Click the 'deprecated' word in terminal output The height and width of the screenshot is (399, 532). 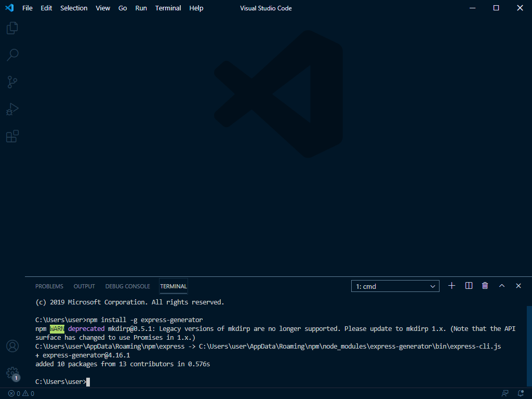pos(86,329)
